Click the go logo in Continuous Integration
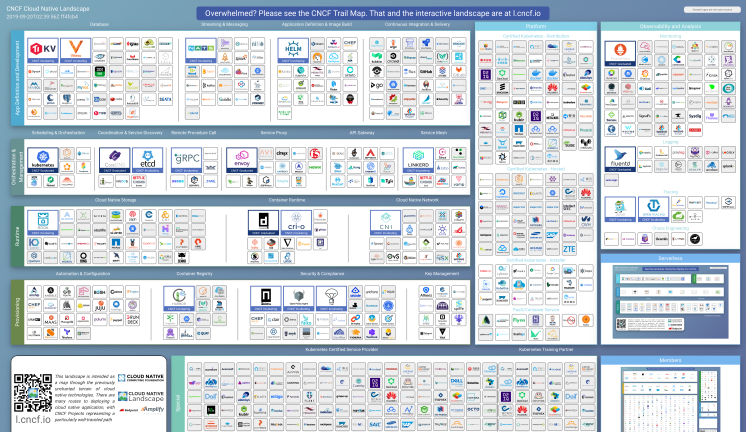This screenshot has height=432, width=746. pyautogui.click(x=377, y=85)
